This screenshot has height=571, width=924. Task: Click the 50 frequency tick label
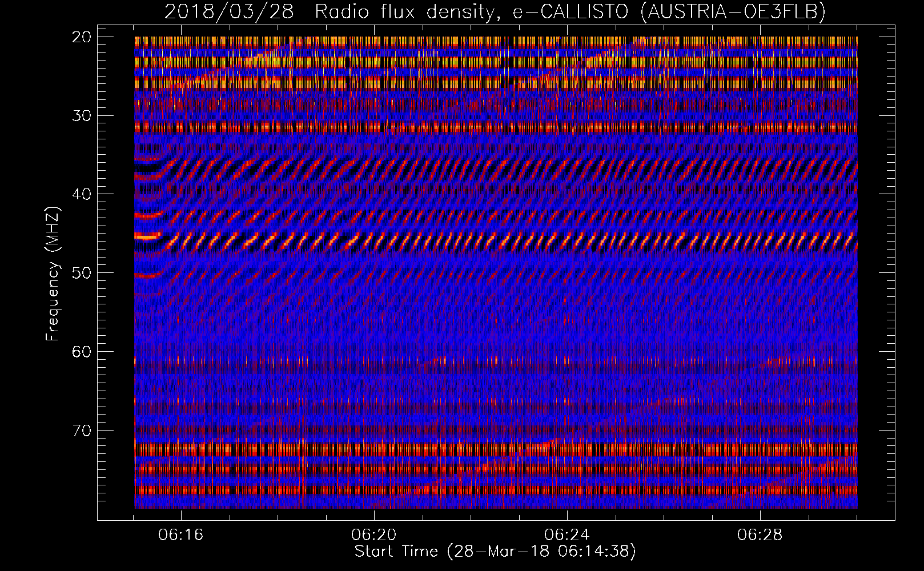point(82,273)
